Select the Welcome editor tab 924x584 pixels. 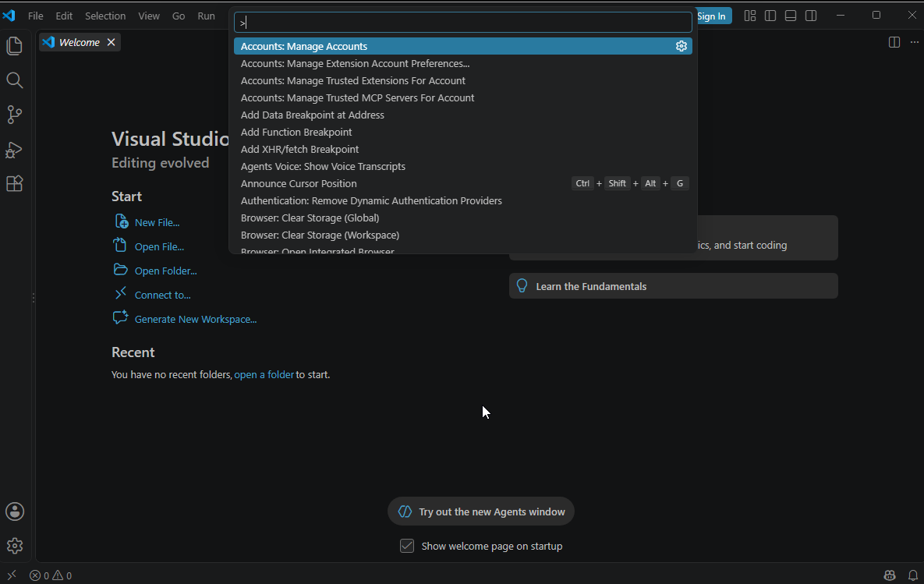(x=80, y=42)
